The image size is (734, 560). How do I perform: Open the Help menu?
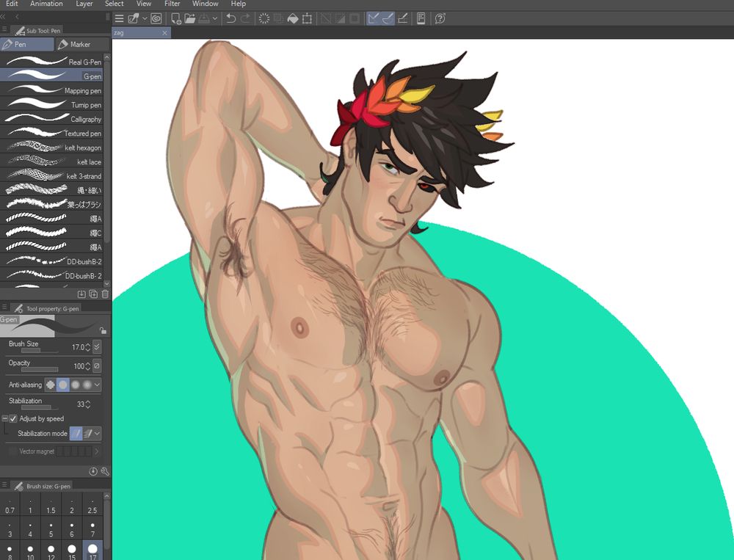coord(239,4)
